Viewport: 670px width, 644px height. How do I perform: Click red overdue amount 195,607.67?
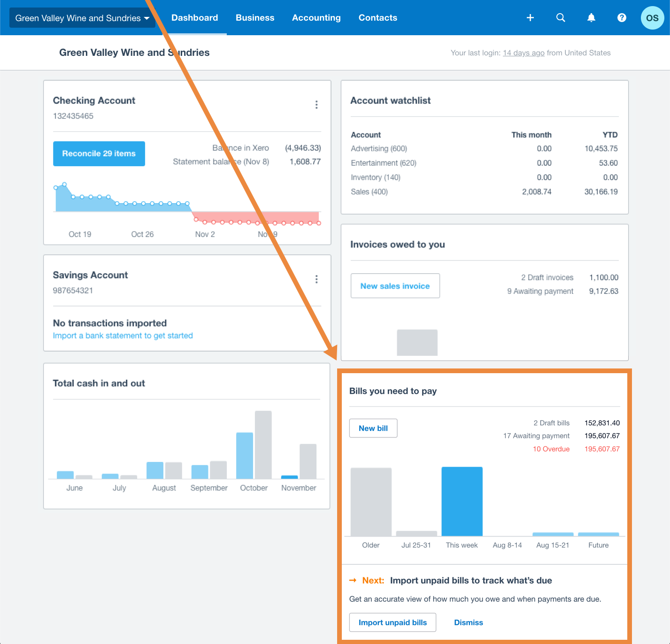[602, 449]
